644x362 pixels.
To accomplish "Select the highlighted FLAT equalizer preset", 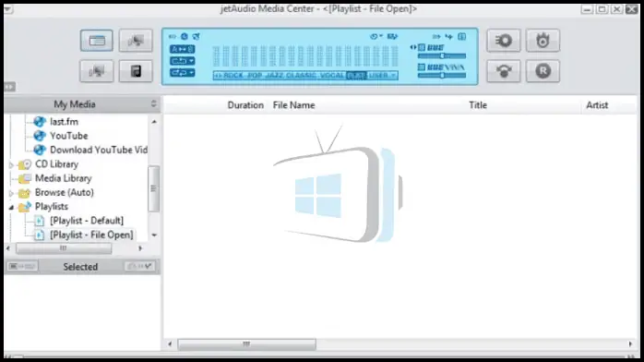I will (x=356, y=76).
